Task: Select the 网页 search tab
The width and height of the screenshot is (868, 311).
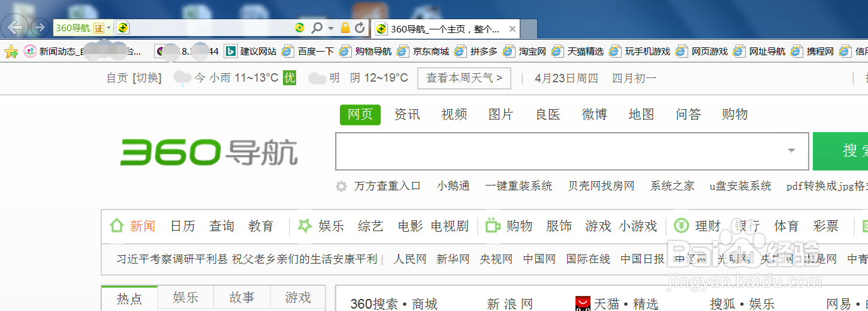Action: pos(360,114)
